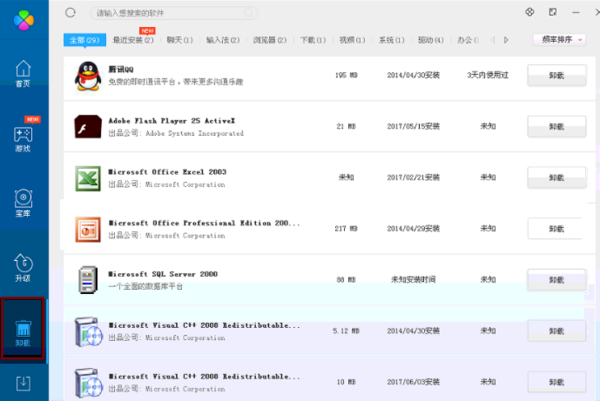Image resolution: width=600 pixels, height=401 pixels.
Task: Click the Adobe Flash Player 25 ActiveX title
Action: [172, 121]
